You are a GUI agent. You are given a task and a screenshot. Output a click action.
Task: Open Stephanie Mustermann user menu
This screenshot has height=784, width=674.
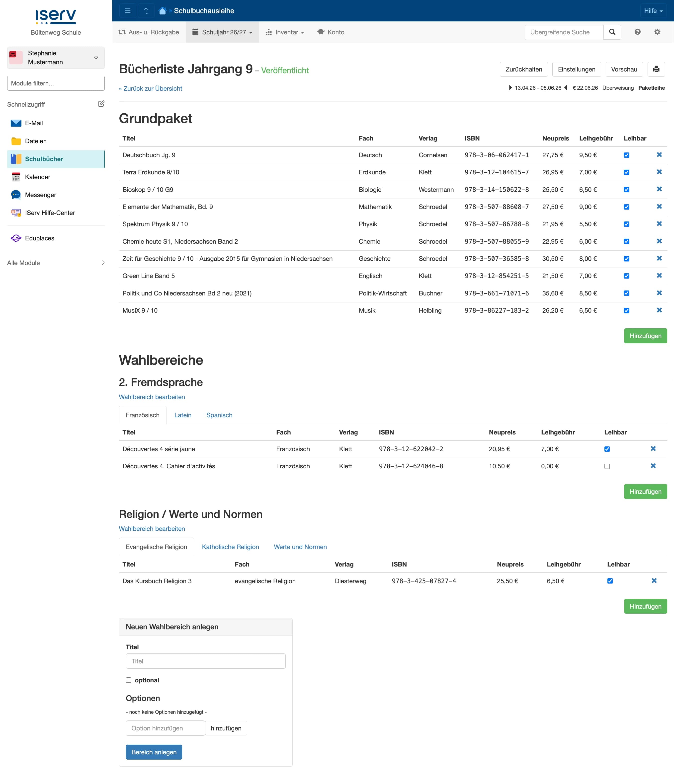click(56, 58)
